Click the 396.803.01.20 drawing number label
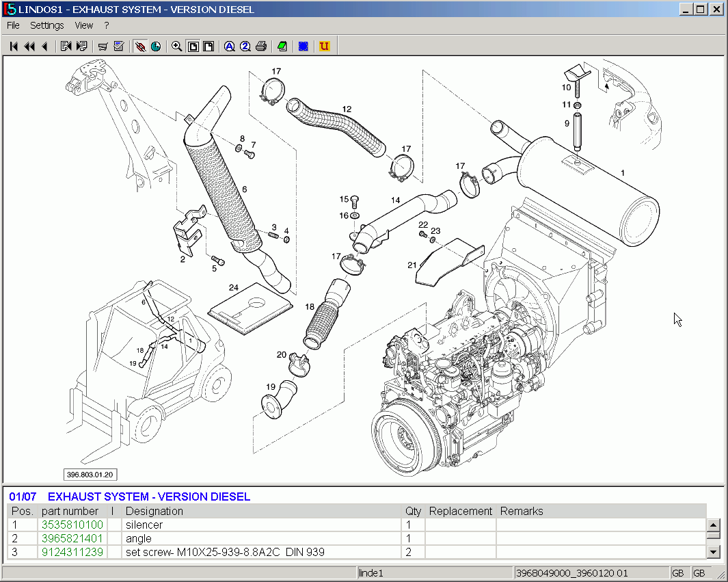Image resolution: width=728 pixels, height=582 pixels. point(90,474)
